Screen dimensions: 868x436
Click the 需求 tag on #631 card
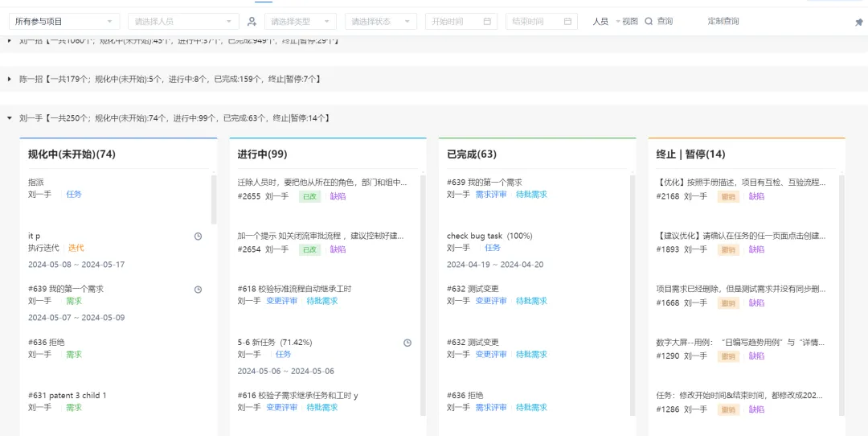click(x=74, y=408)
